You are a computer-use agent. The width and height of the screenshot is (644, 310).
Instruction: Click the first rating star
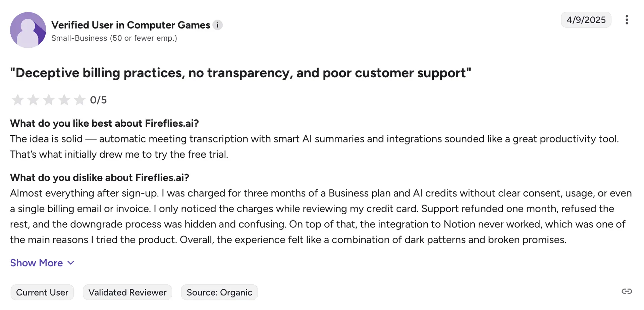(17, 100)
